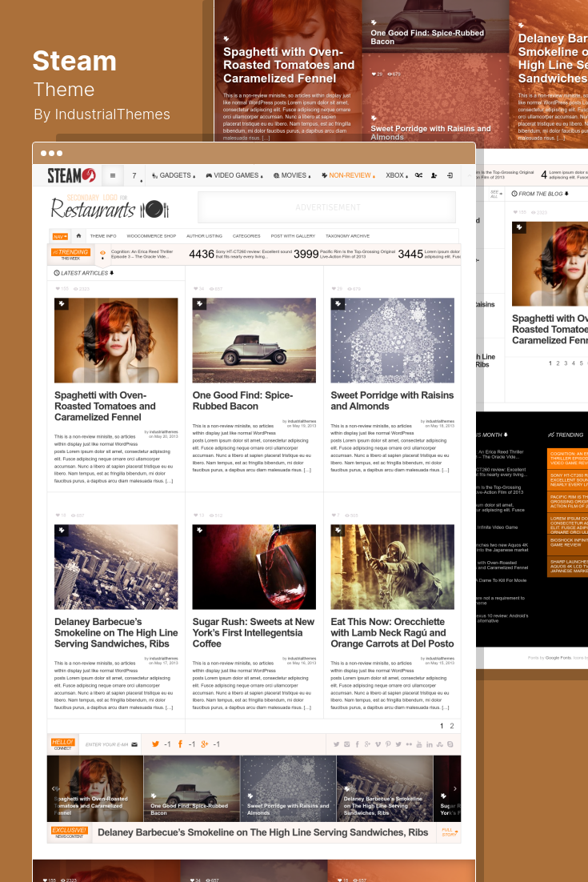The height and width of the screenshot is (882, 588).
Task: Open the Post With Gallery menu item
Action: (293, 236)
